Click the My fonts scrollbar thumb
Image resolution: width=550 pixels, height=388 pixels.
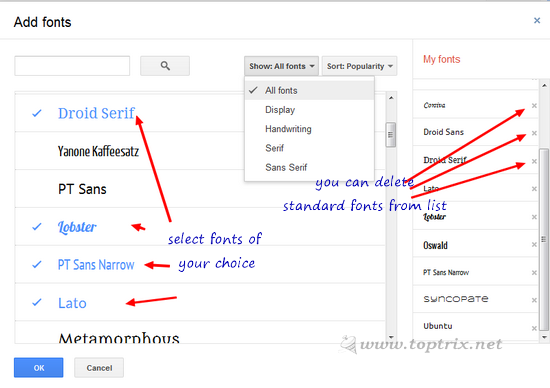coord(544,239)
